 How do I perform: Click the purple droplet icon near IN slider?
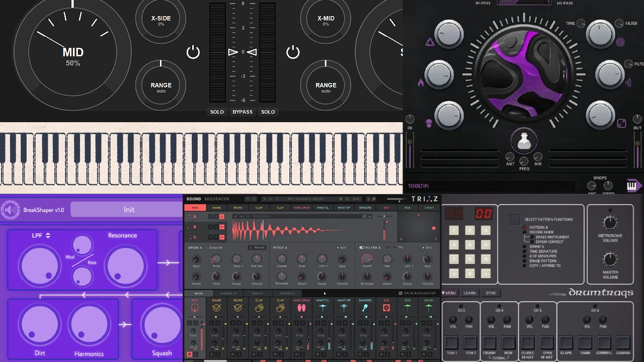tap(429, 123)
